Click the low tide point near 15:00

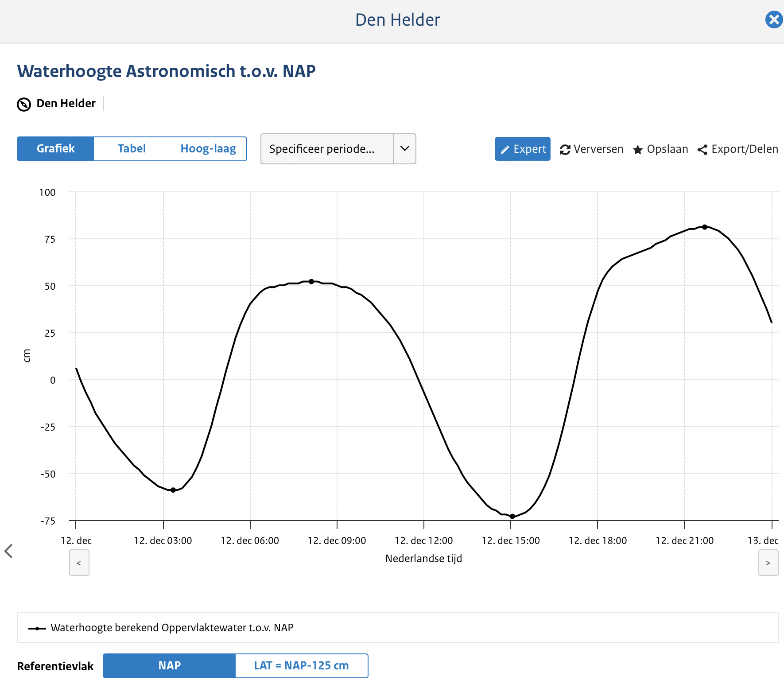click(x=512, y=516)
